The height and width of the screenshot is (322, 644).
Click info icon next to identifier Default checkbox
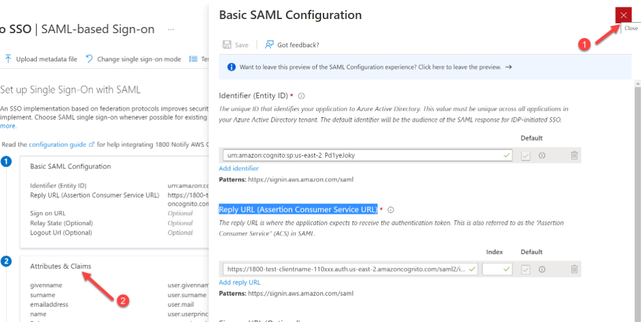542,155
